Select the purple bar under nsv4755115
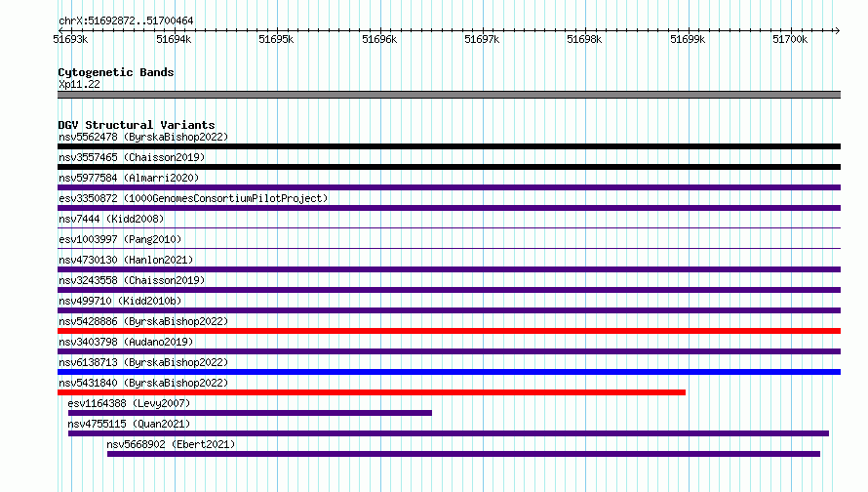The height and width of the screenshot is (492, 868). [x=449, y=433]
